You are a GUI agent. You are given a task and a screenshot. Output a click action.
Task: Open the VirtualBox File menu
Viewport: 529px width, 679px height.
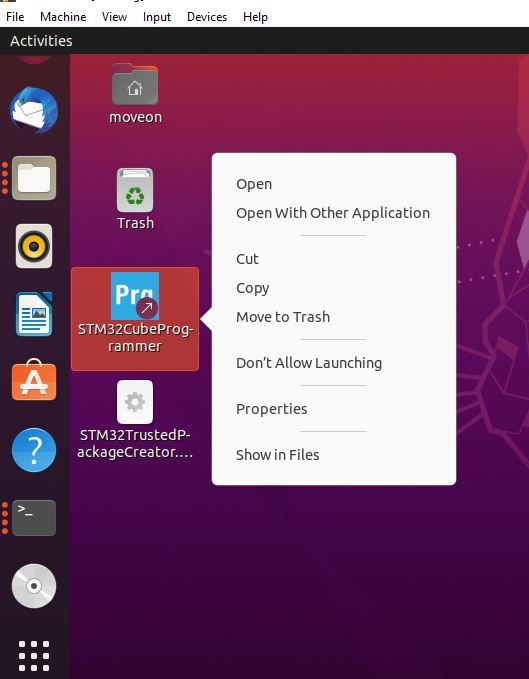(15, 17)
